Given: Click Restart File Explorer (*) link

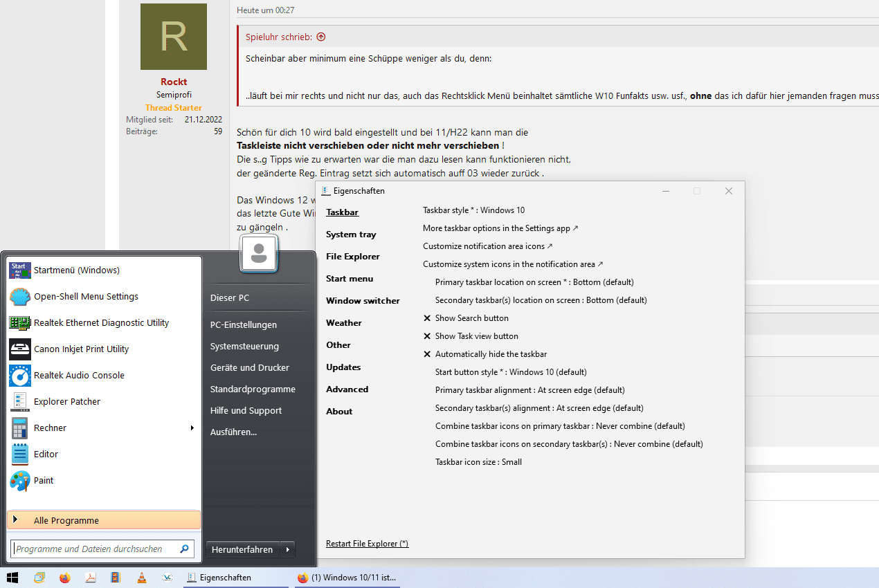Looking at the screenshot, I should click(368, 544).
